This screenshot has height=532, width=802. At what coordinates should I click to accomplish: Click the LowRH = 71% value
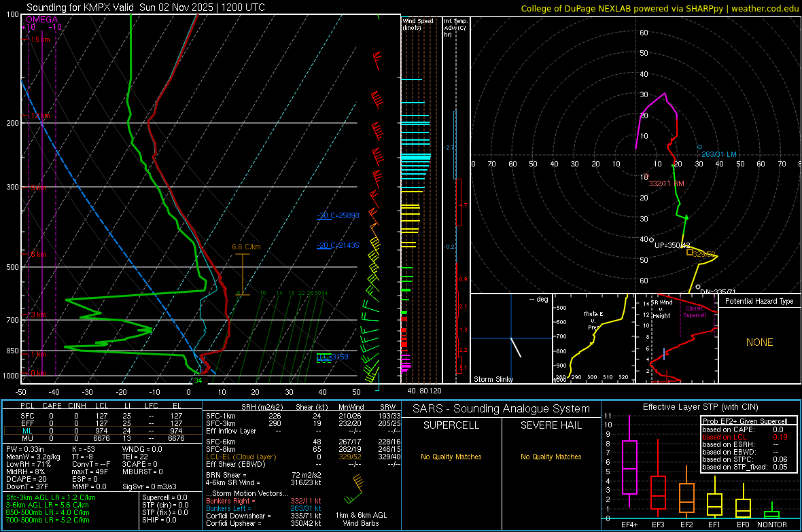point(28,464)
